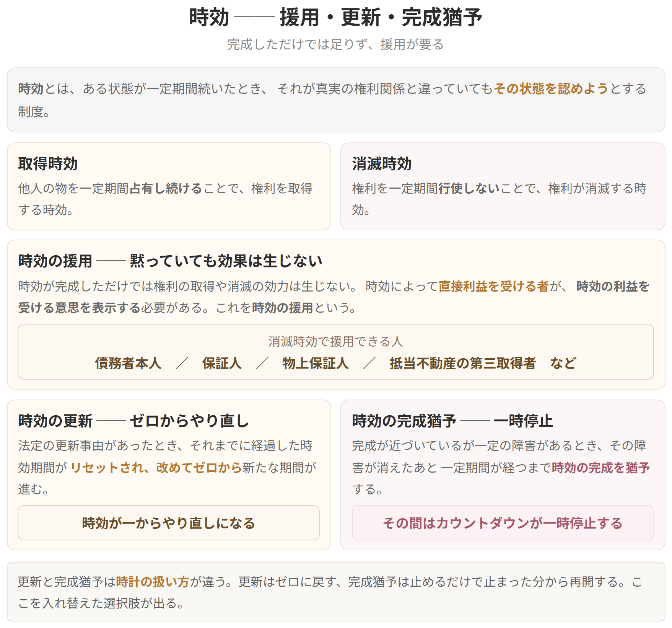Click 債務者本人 in the list

[x=128, y=363]
